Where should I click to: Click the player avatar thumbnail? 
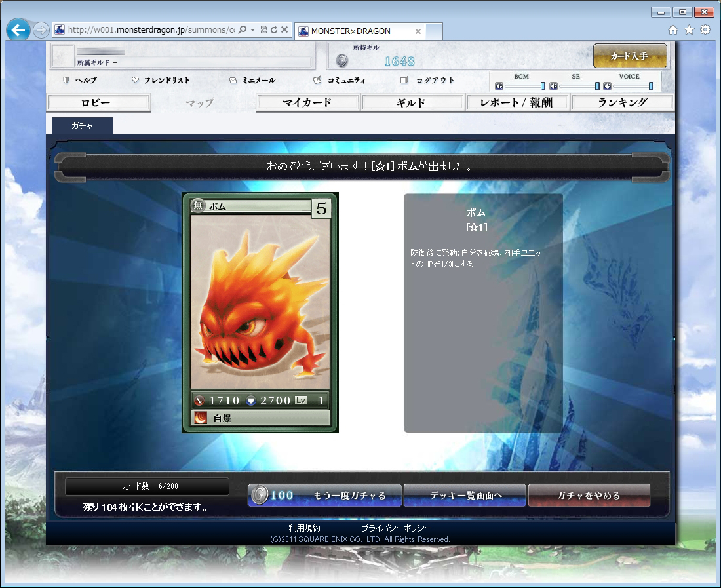(x=63, y=56)
